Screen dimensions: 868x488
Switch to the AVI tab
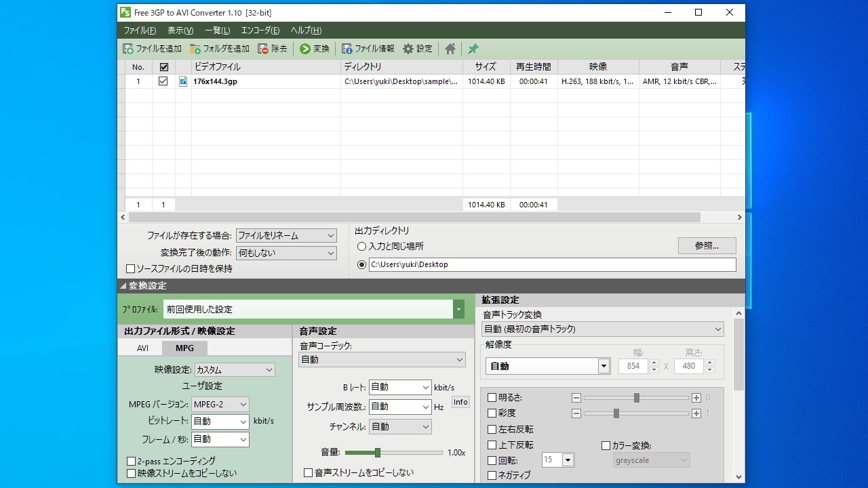click(142, 348)
